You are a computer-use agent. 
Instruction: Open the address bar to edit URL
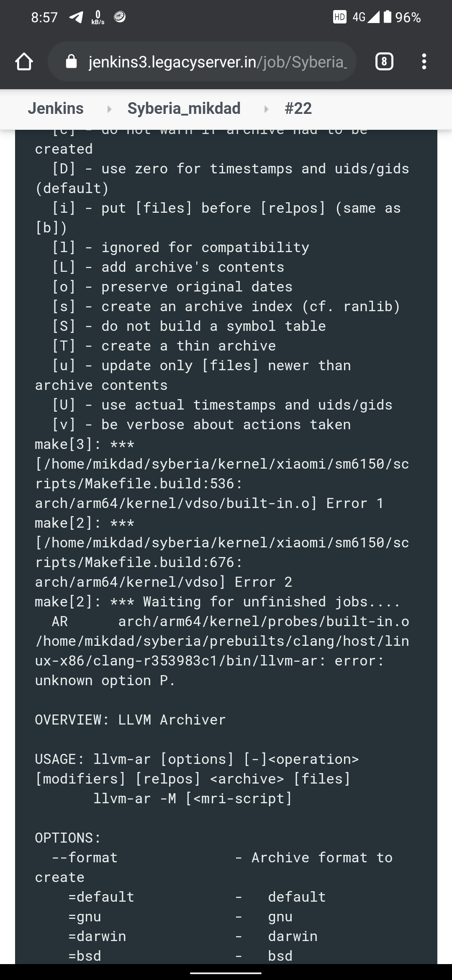click(x=201, y=62)
